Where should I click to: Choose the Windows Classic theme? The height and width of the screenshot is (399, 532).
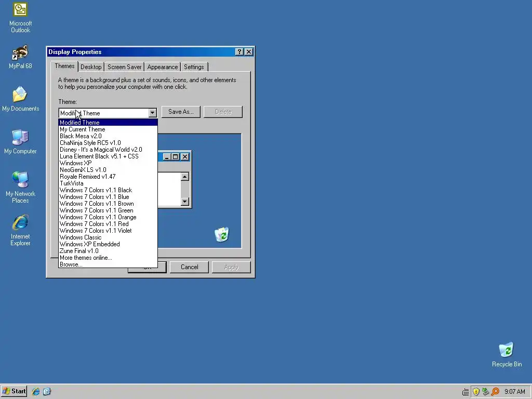tap(108, 237)
